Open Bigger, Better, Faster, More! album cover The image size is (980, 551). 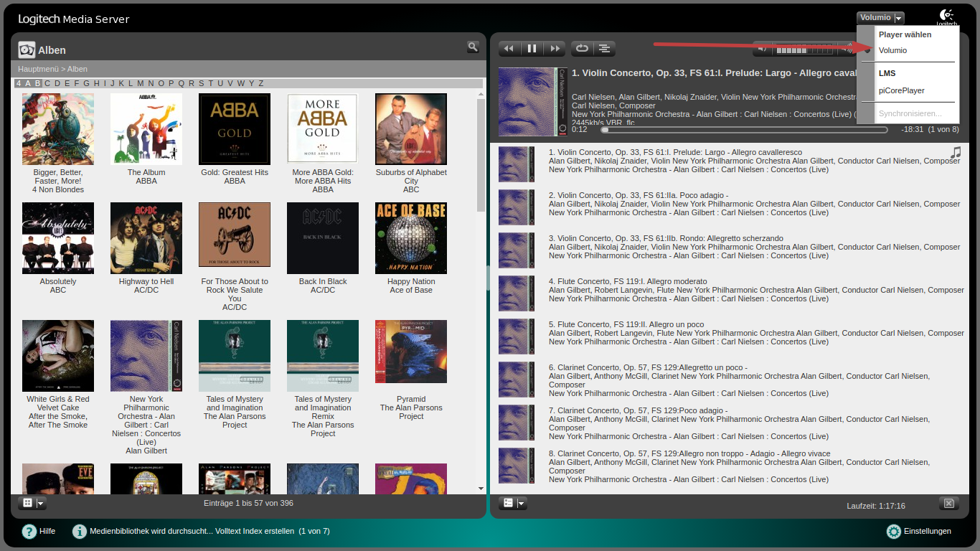[58, 129]
